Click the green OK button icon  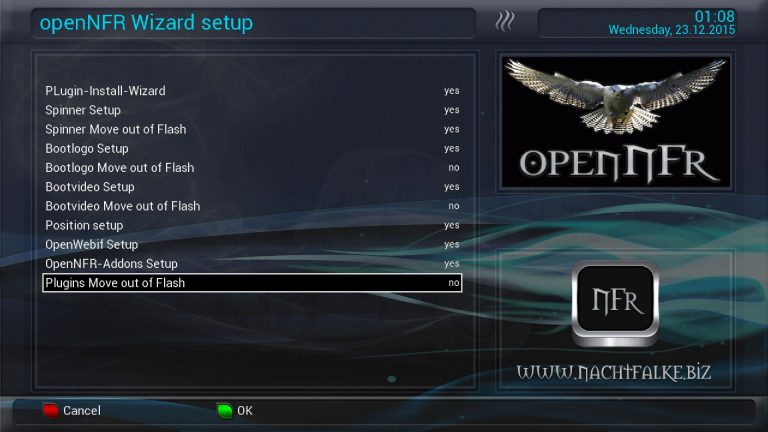(224, 410)
